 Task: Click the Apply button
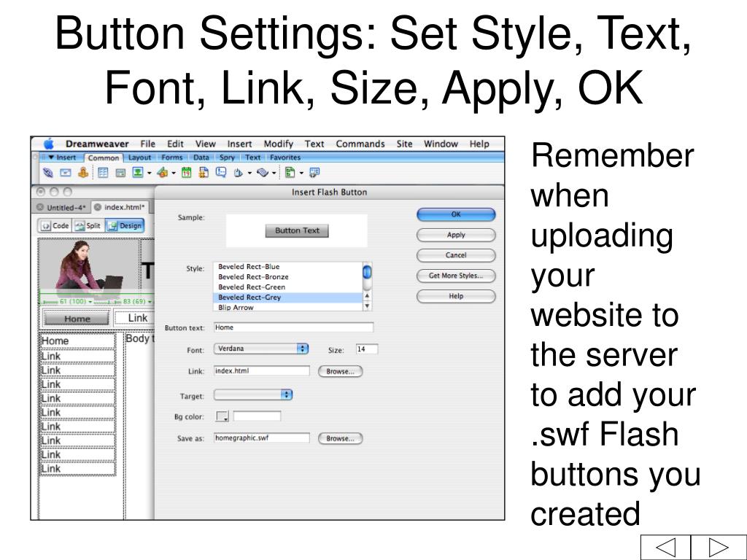pos(456,235)
